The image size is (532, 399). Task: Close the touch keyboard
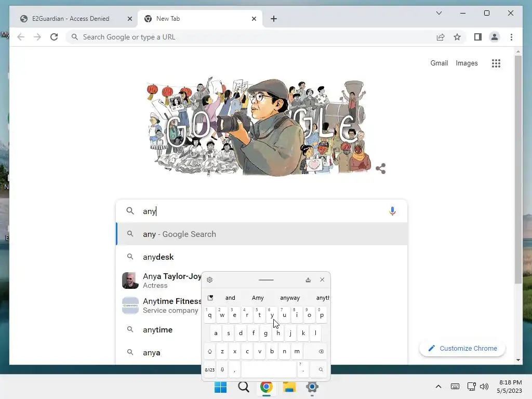click(322, 280)
